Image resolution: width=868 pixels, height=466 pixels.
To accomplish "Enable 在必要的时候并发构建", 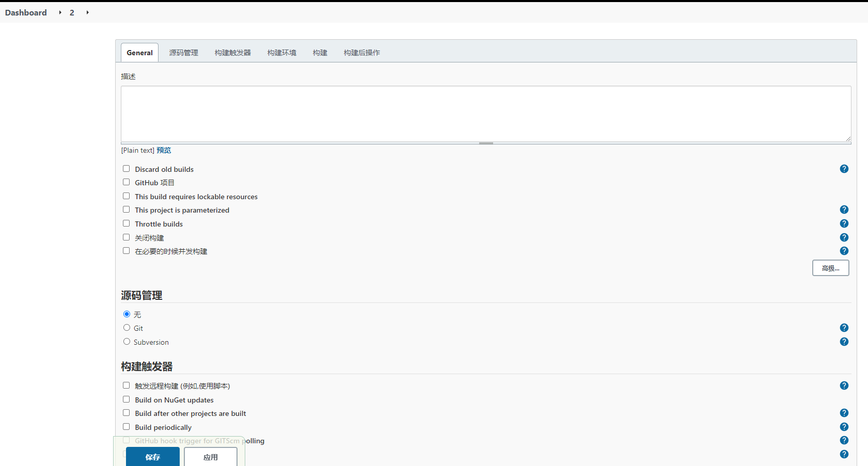I will 126,251.
